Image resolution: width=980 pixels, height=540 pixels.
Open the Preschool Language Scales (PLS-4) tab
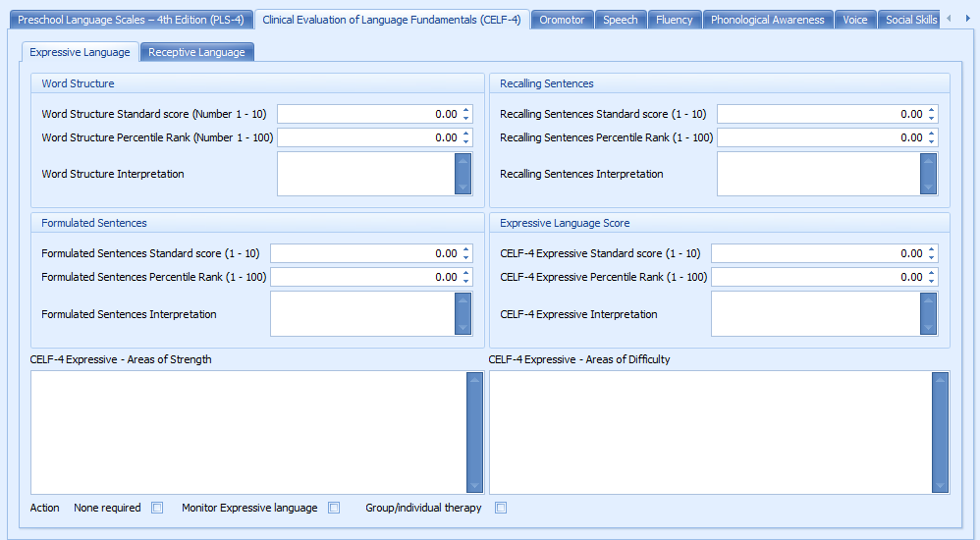click(132, 20)
